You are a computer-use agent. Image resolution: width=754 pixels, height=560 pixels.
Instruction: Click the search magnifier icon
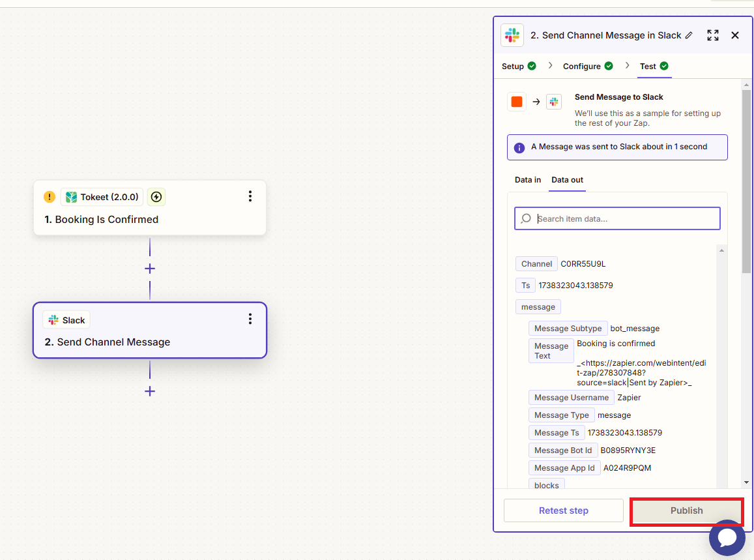[x=526, y=218]
